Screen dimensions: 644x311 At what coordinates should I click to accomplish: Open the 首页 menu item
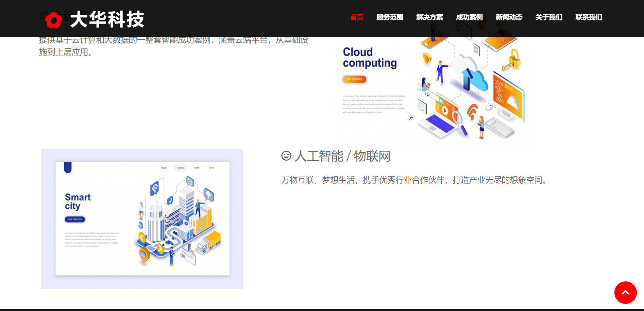pyautogui.click(x=357, y=17)
